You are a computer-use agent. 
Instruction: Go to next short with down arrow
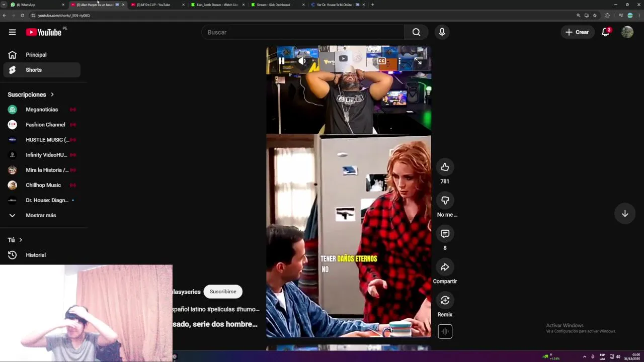pyautogui.click(x=624, y=214)
